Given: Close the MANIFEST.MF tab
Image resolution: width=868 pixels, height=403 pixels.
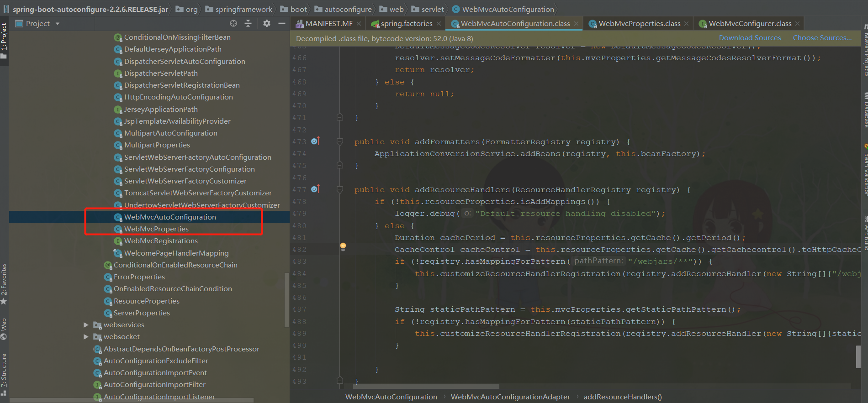Looking at the screenshot, I should pos(359,24).
